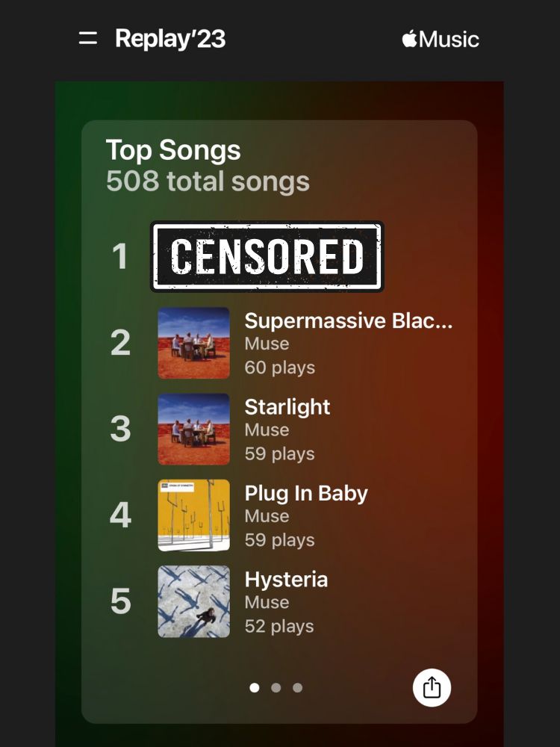
Task: Open the Supermassive Black Hole song title
Action: click(348, 320)
